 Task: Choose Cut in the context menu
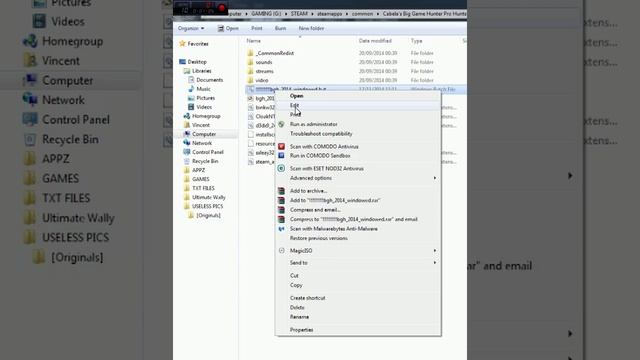coord(294,276)
